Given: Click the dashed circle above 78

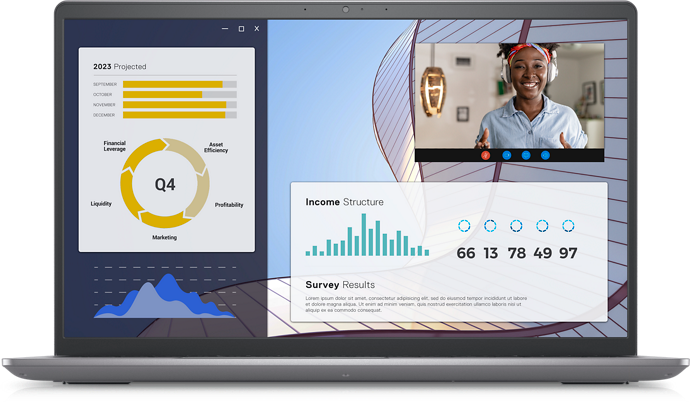Looking at the screenshot, I should pyautogui.click(x=516, y=226).
